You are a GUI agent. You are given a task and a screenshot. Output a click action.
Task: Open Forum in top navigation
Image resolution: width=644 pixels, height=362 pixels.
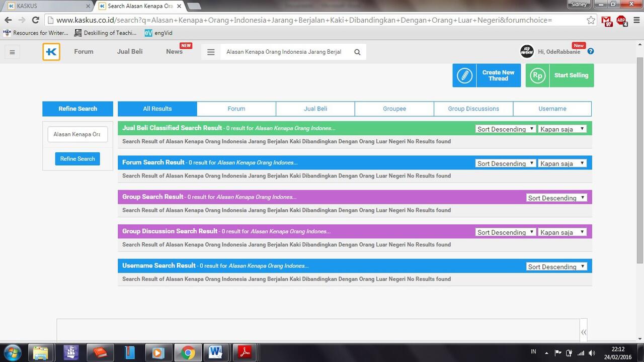[84, 51]
